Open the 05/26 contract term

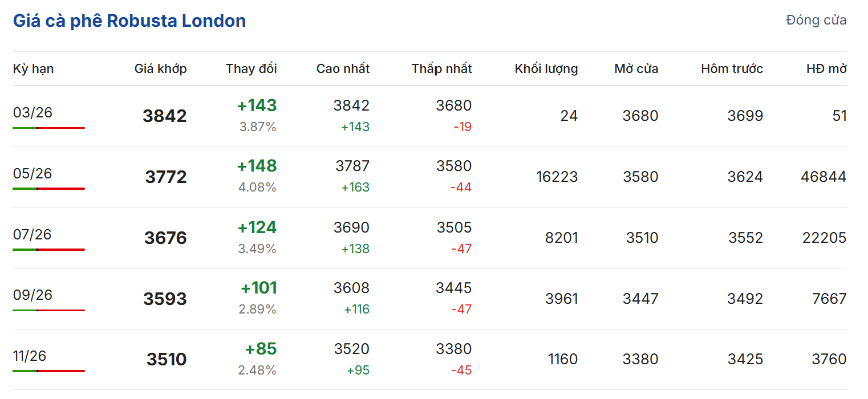pos(33,174)
